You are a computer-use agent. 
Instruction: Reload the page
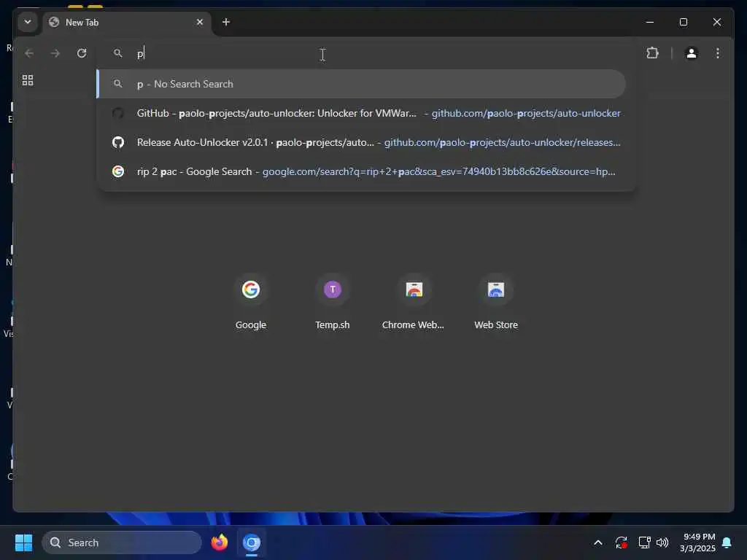click(82, 53)
